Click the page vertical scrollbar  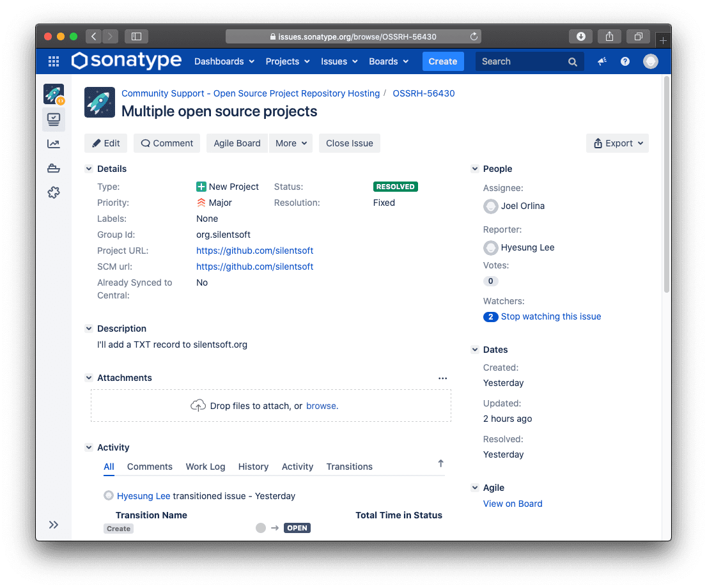(x=667, y=185)
